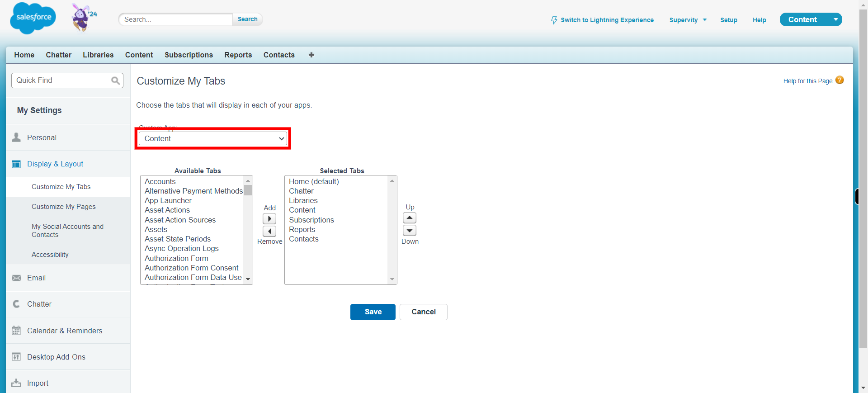Open the Supervity user menu arrow
The height and width of the screenshot is (393, 868).
(x=704, y=20)
